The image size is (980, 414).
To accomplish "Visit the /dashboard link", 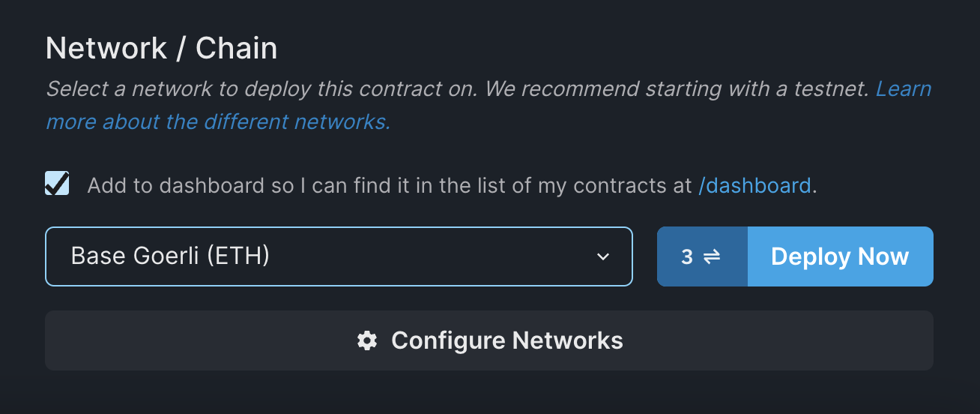I will pos(754,185).
